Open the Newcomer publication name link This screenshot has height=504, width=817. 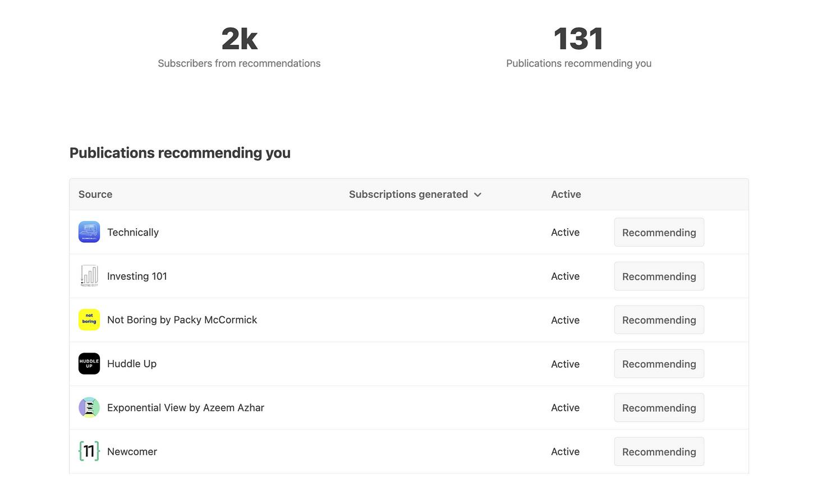pos(132,452)
